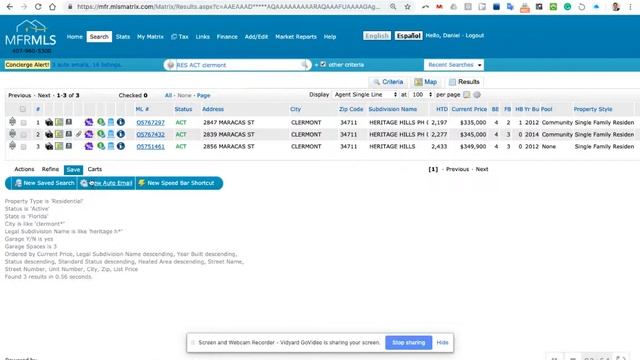Click tax document icon for 2847 Maracas St
Screen dimensions: 640x360
(x=111, y=122)
